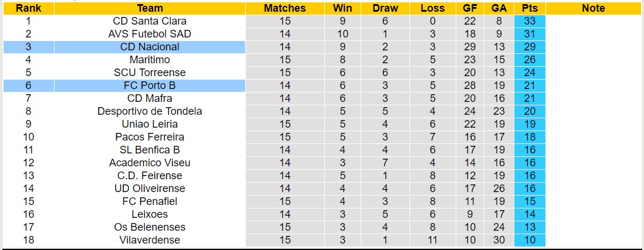This screenshot has width=644, height=250.
Task: Open the Maritimo team entry
Action: coord(150,60)
